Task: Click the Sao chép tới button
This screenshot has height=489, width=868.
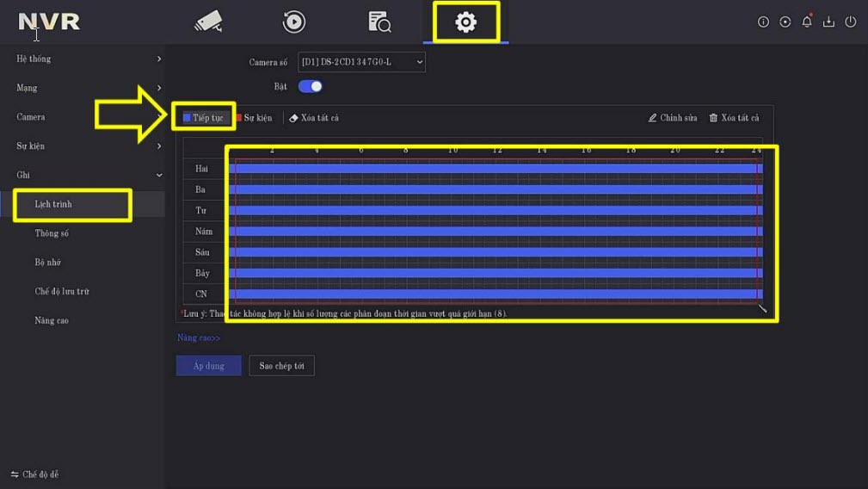Action: (281, 366)
